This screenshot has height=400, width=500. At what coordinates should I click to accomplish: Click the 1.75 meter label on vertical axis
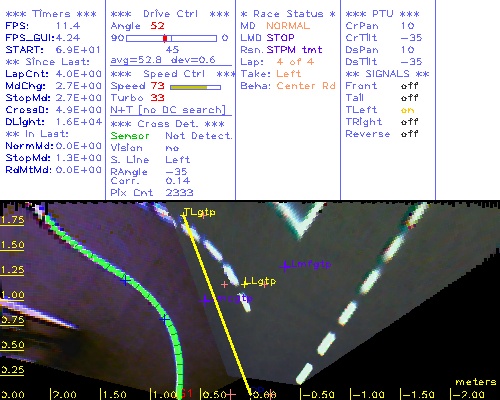(12, 220)
